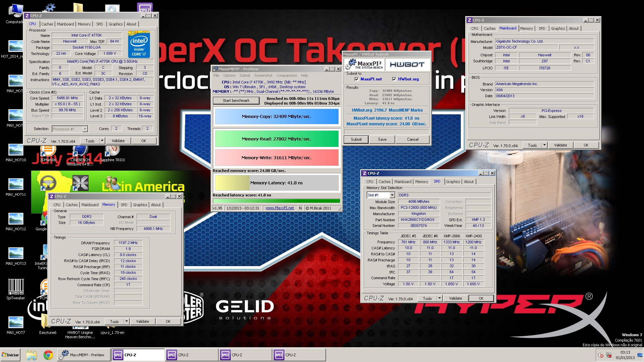
Task: Open the MAX_HOT11 desktop image file
Action: pyautogui.click(x=16, y=187)
